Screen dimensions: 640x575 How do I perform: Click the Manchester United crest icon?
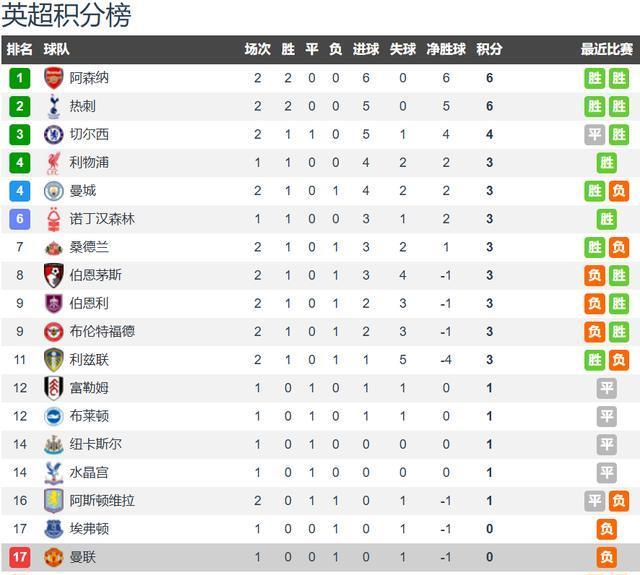coord(54,557)
